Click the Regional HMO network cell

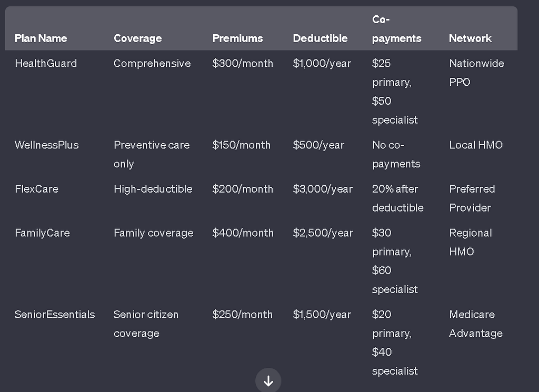(x=470, y=242)
